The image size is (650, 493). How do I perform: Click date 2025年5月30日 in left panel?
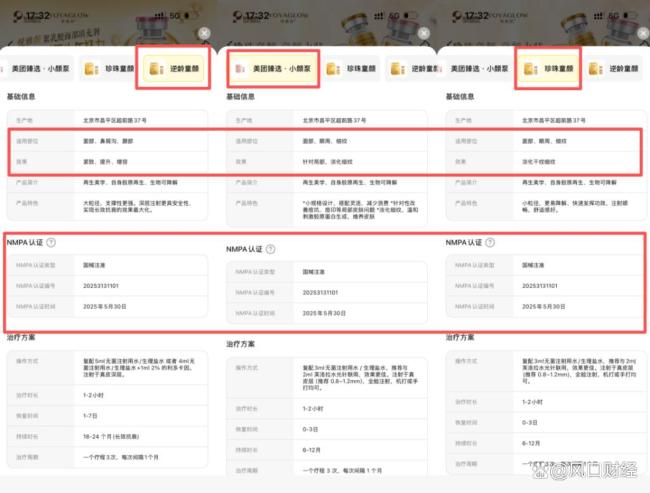(104, 306)
